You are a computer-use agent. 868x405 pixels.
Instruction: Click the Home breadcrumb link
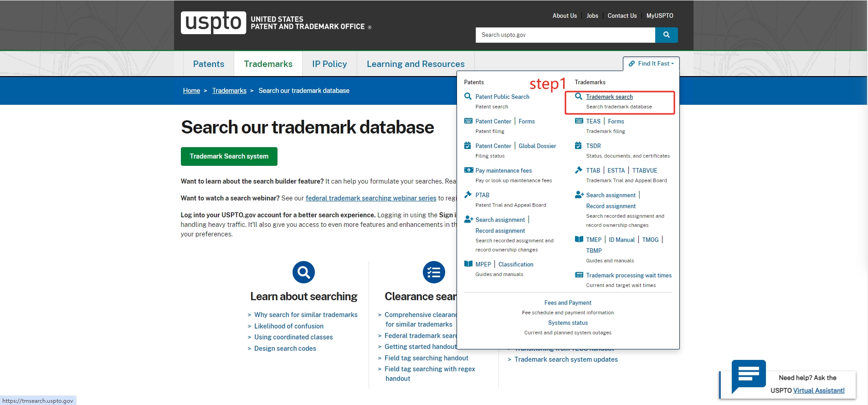pyautogui.click(x=191, y=91)
